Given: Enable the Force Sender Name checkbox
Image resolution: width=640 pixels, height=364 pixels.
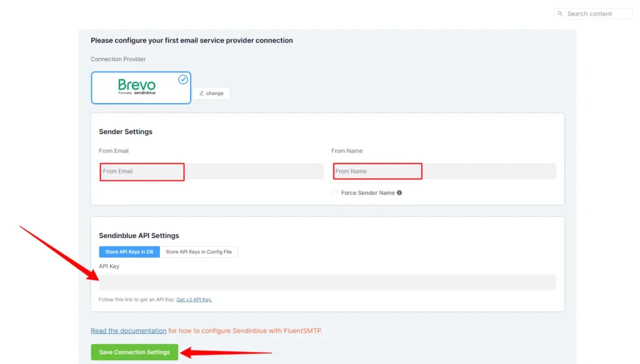Looking at the screenshot, I should 335,193.
